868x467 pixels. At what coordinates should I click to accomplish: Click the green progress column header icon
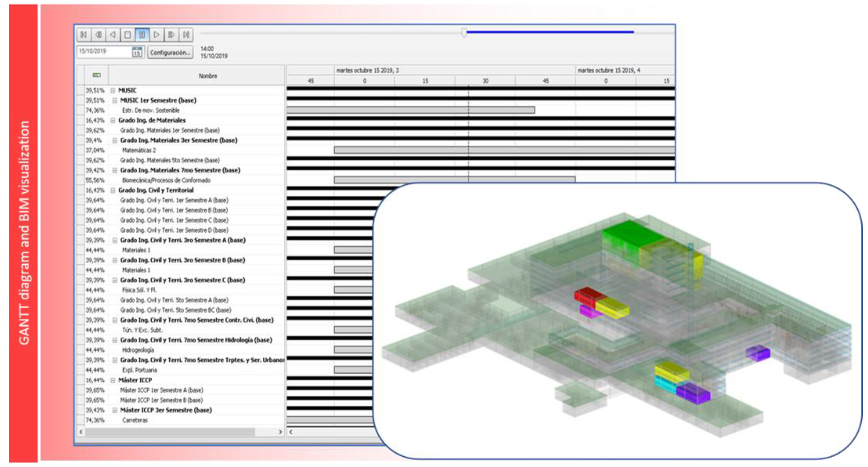pos(97,75)
